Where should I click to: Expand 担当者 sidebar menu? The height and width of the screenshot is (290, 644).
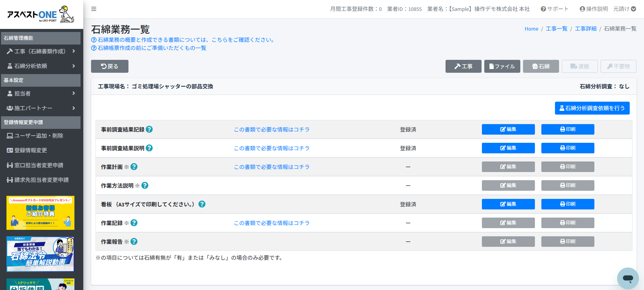[41, 93]
